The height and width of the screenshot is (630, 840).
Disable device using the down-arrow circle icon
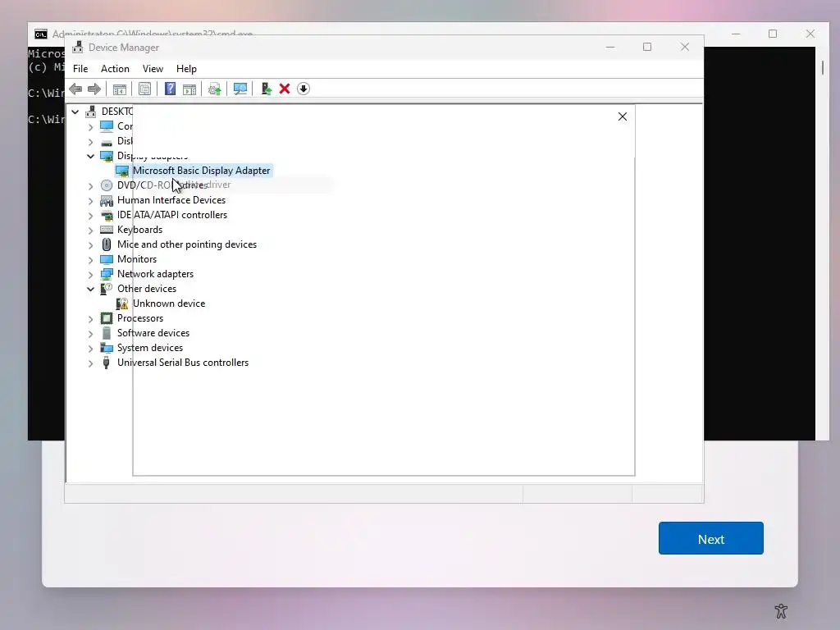(x=304, y=89)
